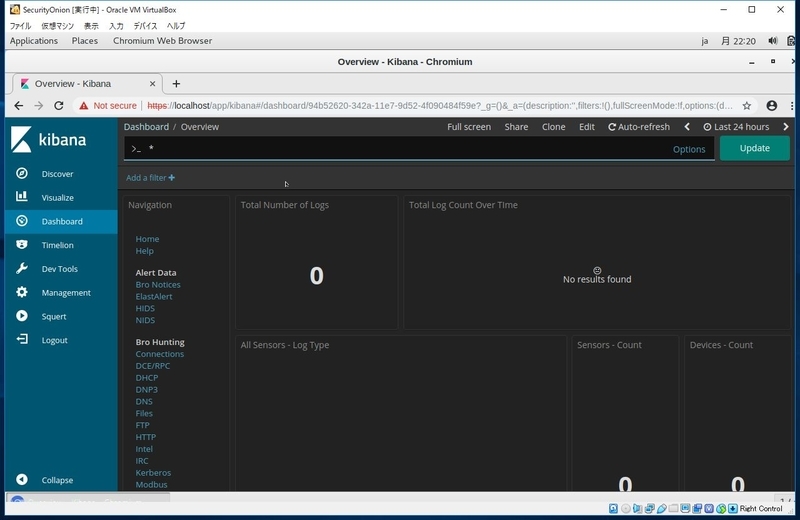Reload the Kibana page
Screen dimensions: 800x520
tap(59, 106)
